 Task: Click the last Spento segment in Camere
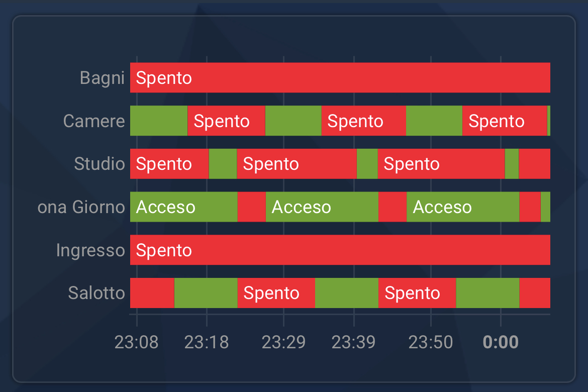coord(505,121)
